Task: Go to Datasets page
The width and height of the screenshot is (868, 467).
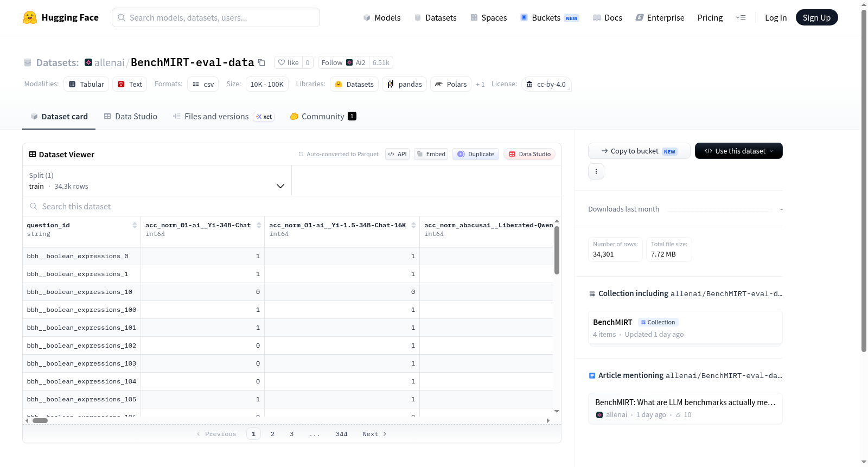Action: [436, 17]
